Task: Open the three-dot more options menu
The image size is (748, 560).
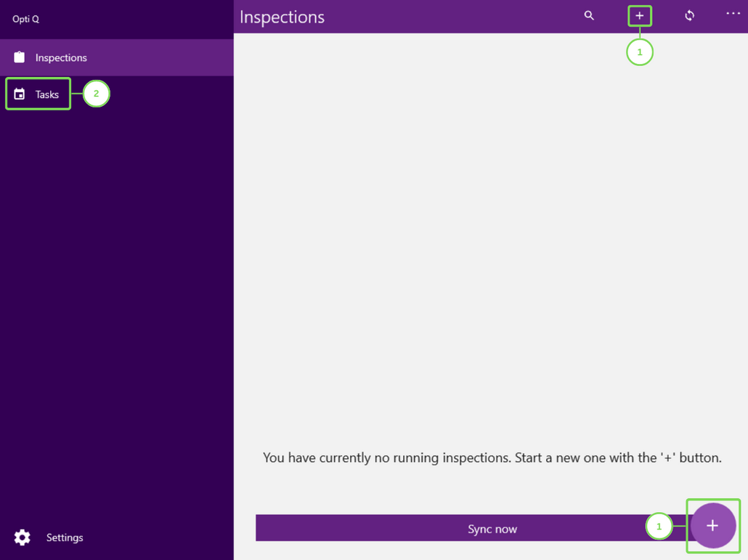Action: (733, 14)
